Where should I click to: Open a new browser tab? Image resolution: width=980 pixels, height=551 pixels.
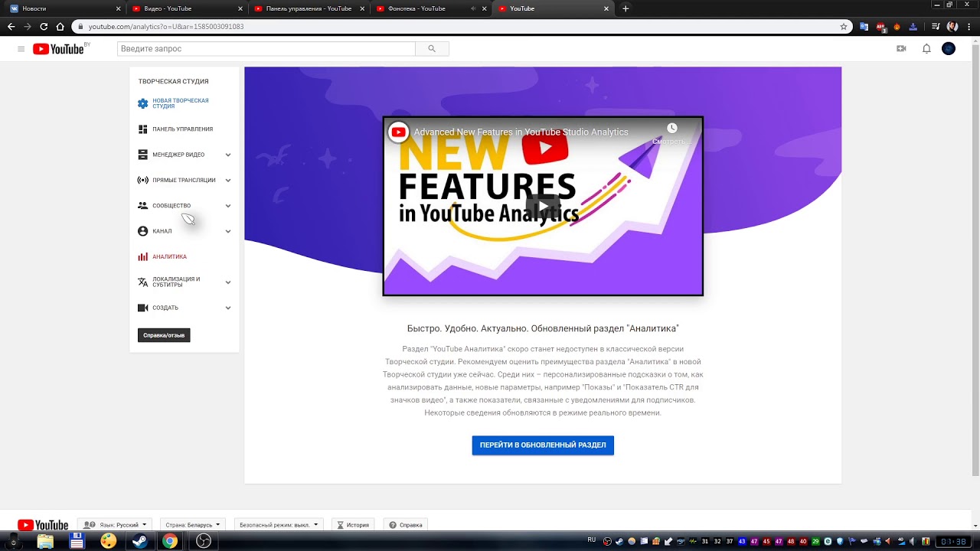click(x=626, y=8)
